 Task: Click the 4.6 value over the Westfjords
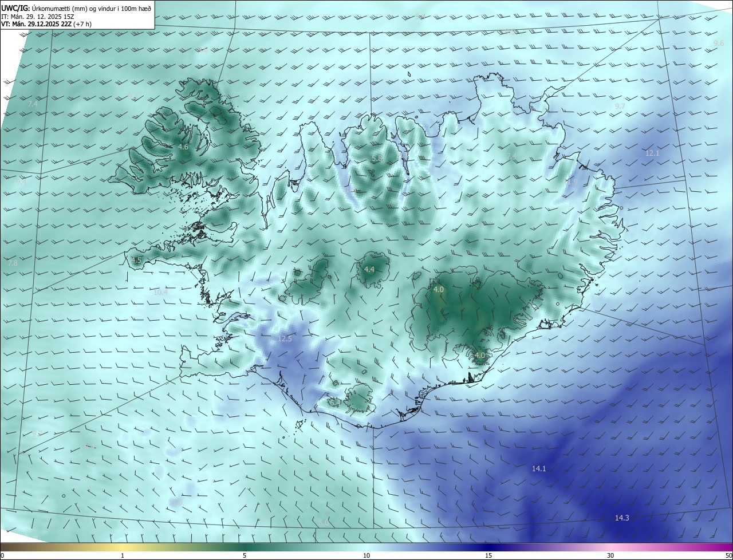pos(183,147)
